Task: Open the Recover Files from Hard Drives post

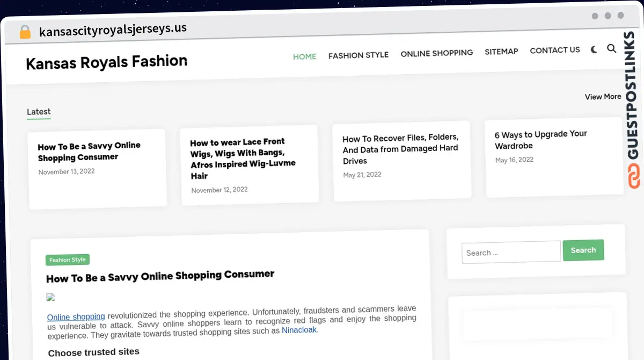Action: click(400, 149)
